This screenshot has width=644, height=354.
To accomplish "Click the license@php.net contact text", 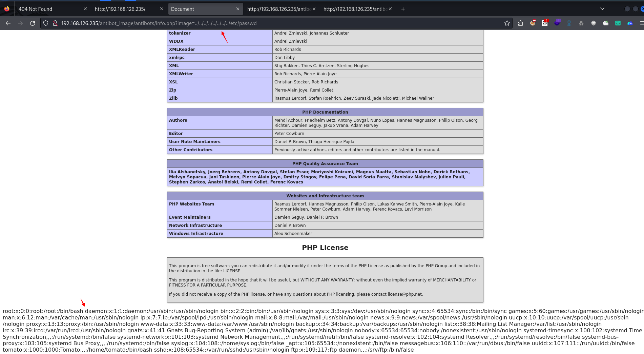I will (x=405, y=294).
